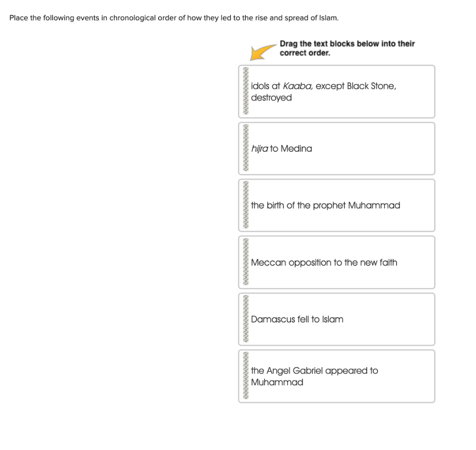Screen dimensions: 476x450
Task: Click the 'idols at Kaaba' block
Action: coord(337,91)
